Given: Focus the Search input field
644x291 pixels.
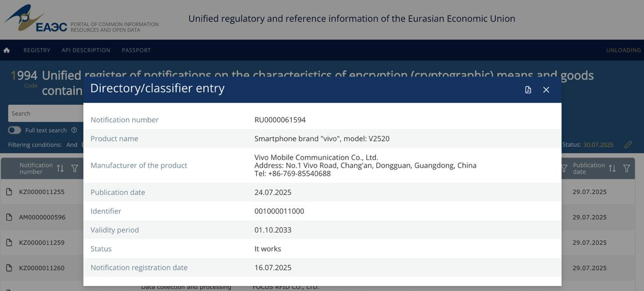Looking at the screenshot, I should tap(46, 113).
